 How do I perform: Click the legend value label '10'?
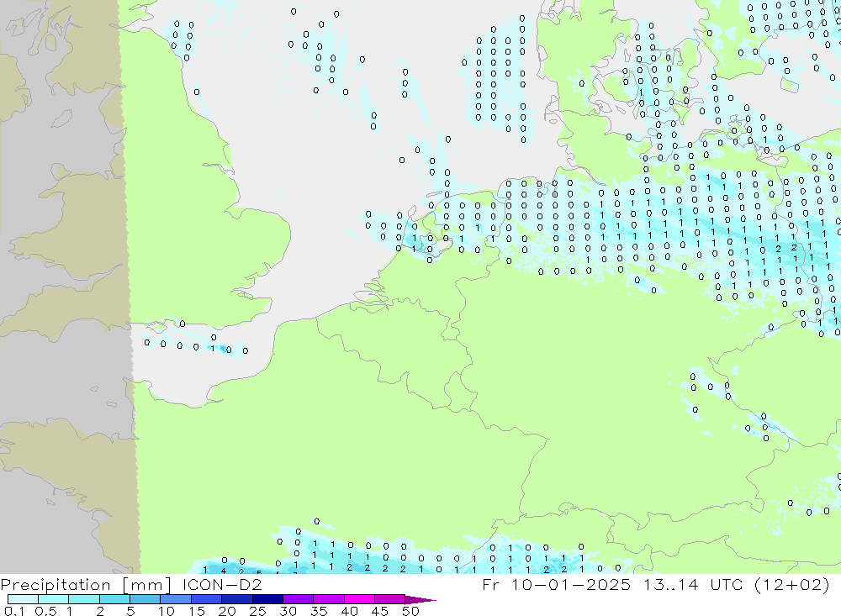[166, 611]
